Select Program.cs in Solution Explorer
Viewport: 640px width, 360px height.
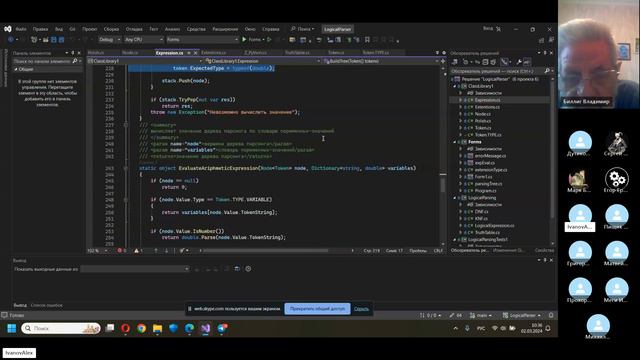[485, 191]
